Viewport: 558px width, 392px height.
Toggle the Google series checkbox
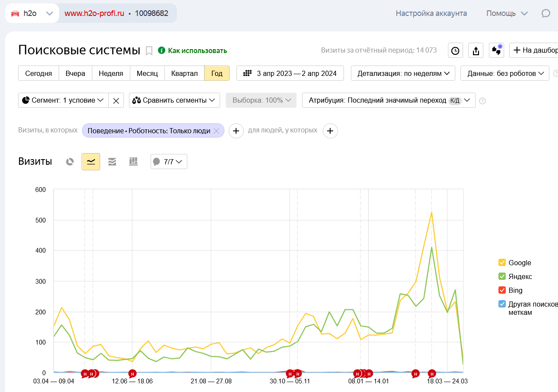point(502,263)
